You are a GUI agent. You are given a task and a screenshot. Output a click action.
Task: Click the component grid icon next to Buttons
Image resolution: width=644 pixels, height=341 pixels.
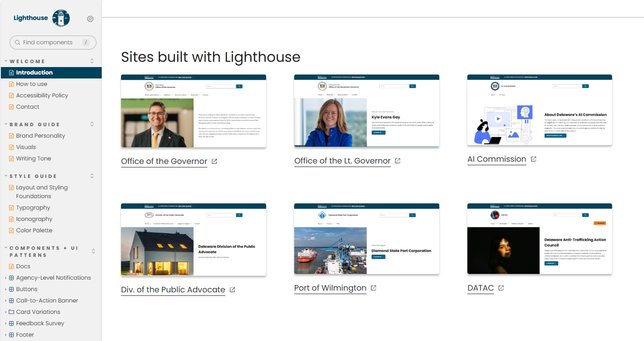click(12, 289)
